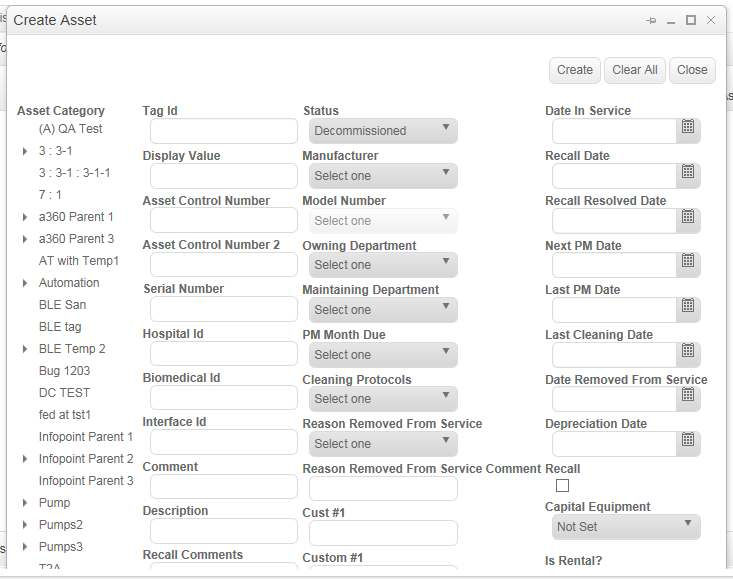Select (A) QA Test category

(71, 129)
